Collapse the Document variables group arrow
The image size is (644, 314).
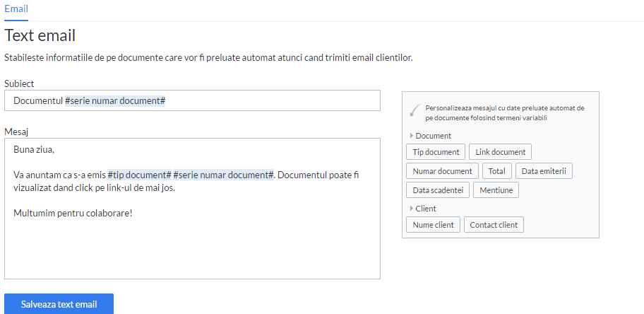pos(412,135)
